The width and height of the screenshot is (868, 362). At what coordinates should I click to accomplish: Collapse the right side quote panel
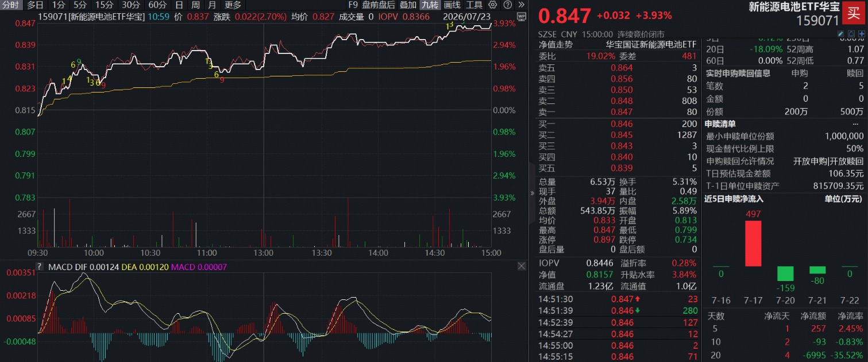click(x=531, y=194)
